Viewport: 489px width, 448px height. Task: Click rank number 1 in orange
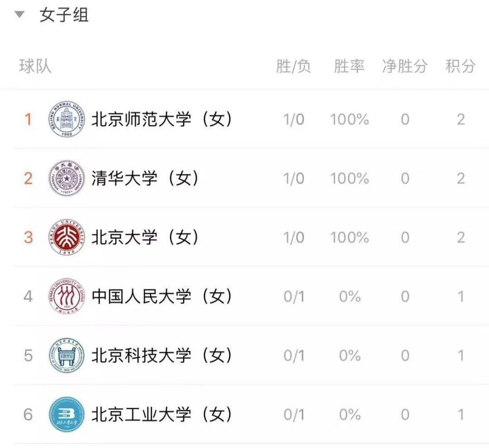(28, 119)
